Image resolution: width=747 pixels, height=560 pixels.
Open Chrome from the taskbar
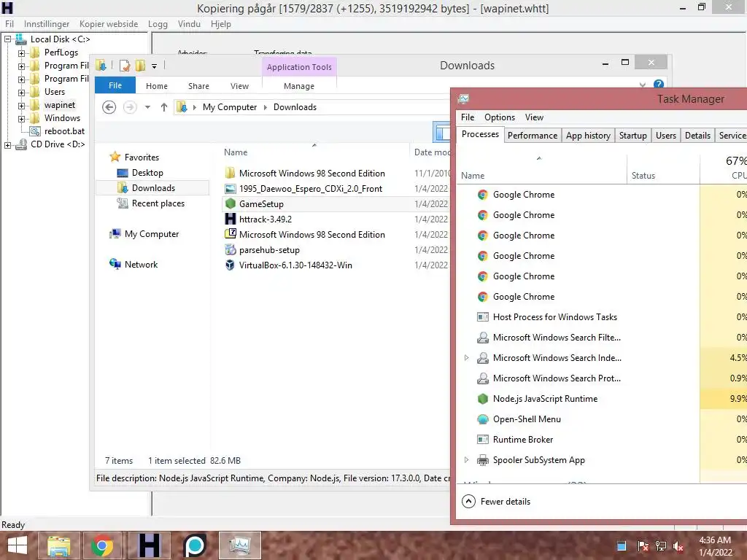tap(101, 545)
